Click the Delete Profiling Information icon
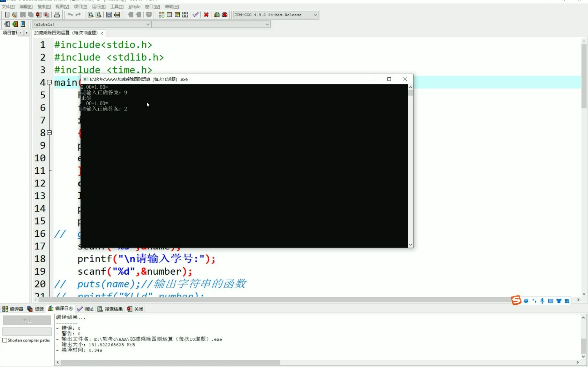Viewport: 588px width, 367px height. pos(225,15)
